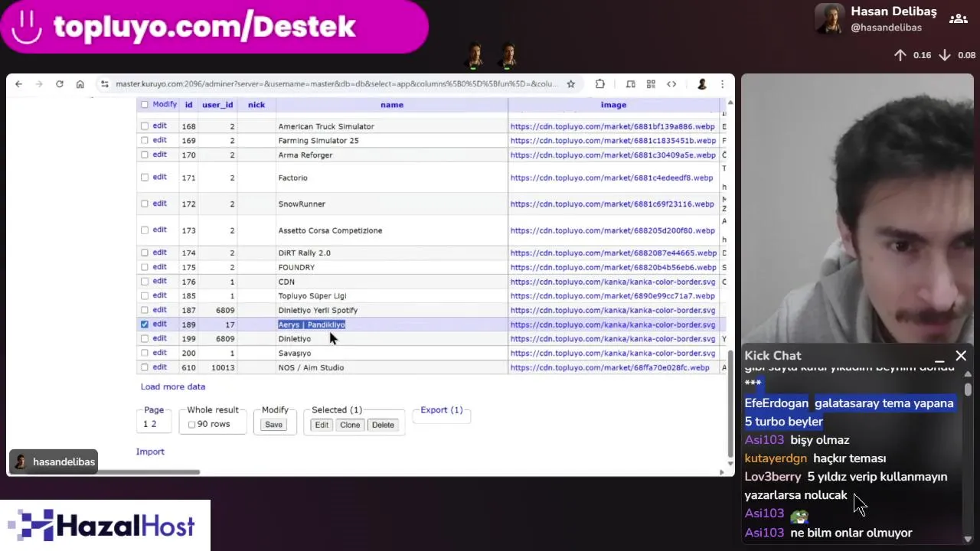Click the user_id 10013 cell
980x551 pixels.
click(217, 367)
